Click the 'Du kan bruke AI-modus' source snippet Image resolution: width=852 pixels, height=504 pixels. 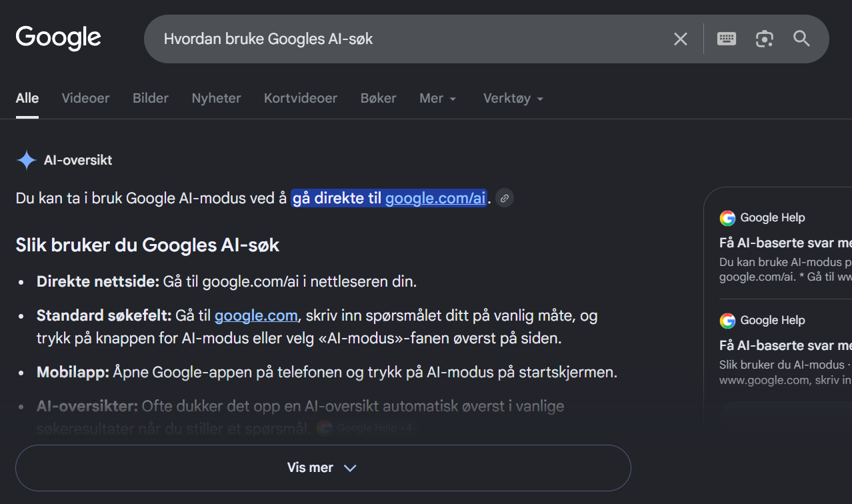point(785,269)
